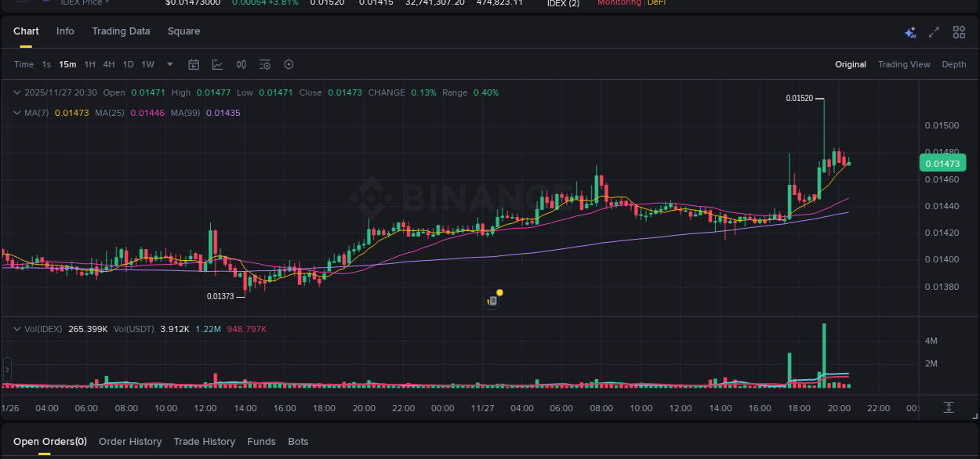Select the chart style line icon

[x=217, y=64]
